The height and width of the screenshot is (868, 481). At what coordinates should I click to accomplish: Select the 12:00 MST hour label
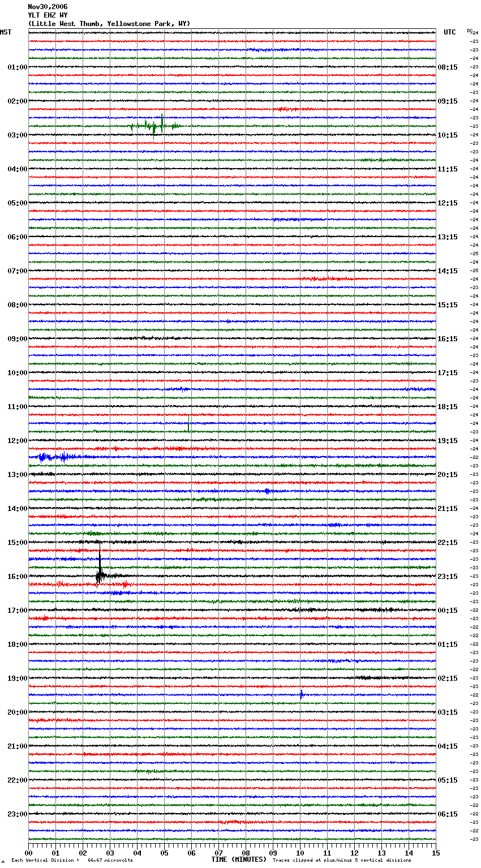click(x=17, y=441)
